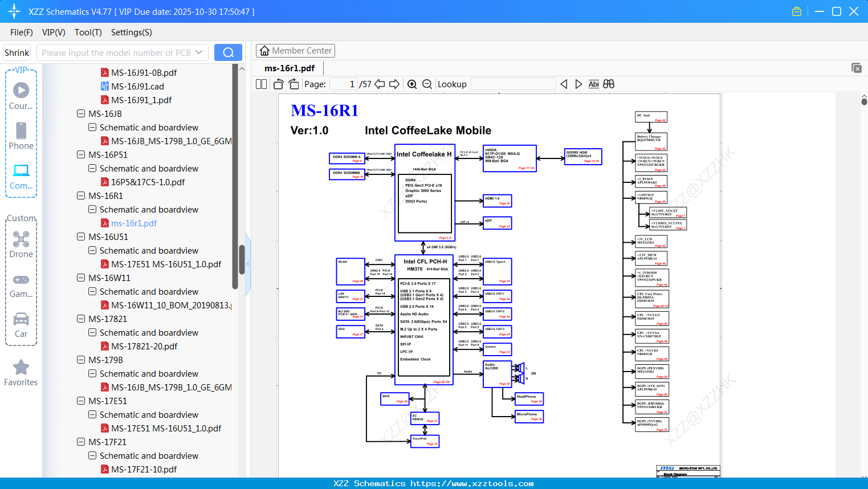Click the Shrink button

[x=17, y=52]
